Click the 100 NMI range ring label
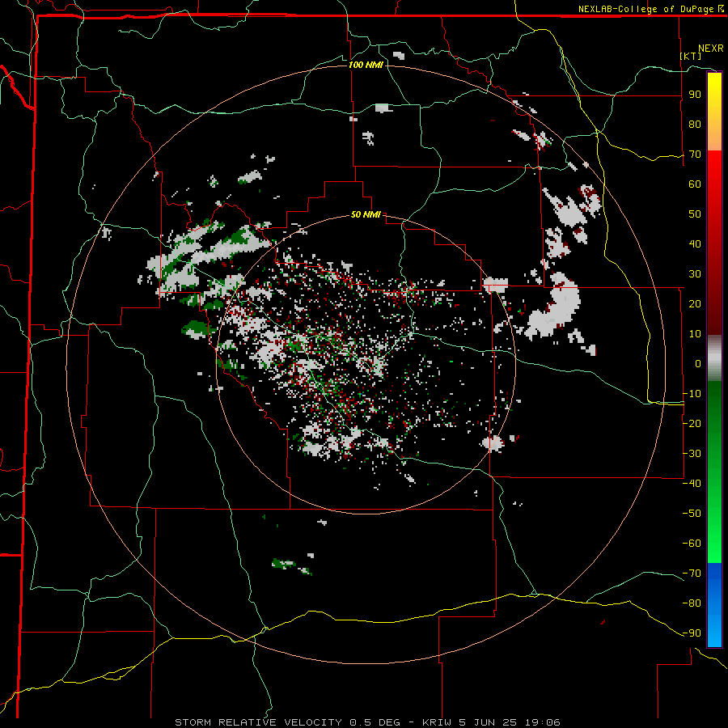This screenshot has width=728, height=728. pos(366,65)
